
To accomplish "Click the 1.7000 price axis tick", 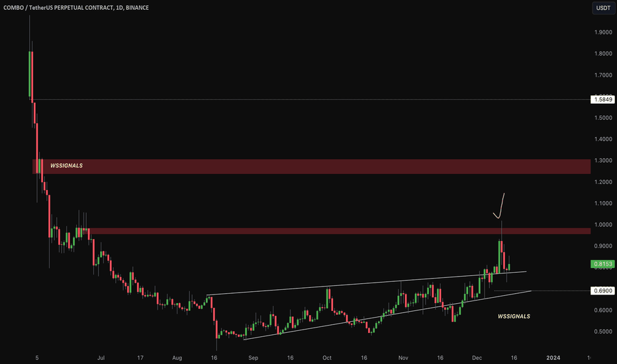I will point(603,75).
